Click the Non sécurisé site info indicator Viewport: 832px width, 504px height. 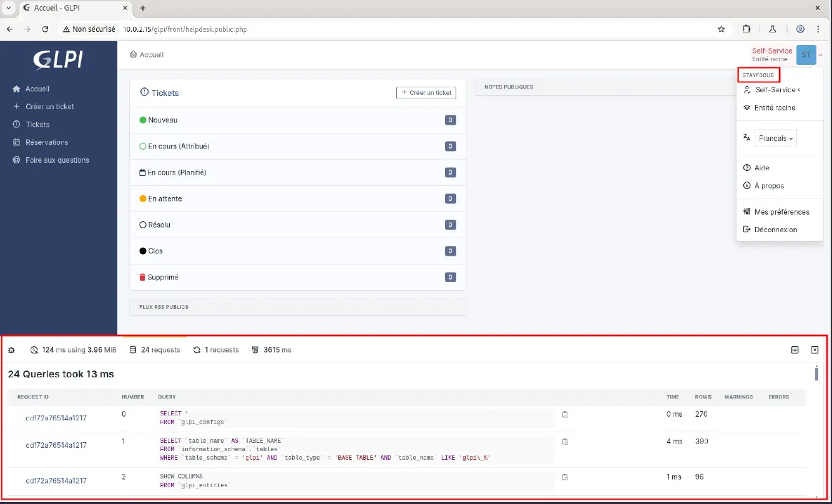[89, 29]
